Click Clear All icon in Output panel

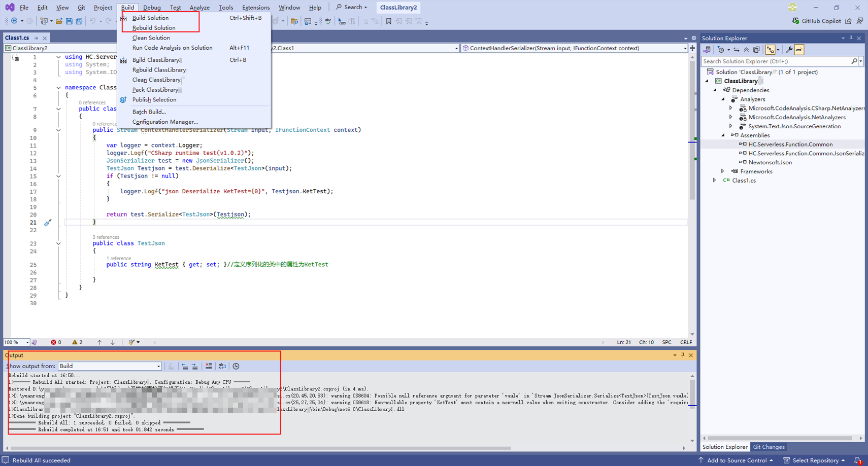209,366
